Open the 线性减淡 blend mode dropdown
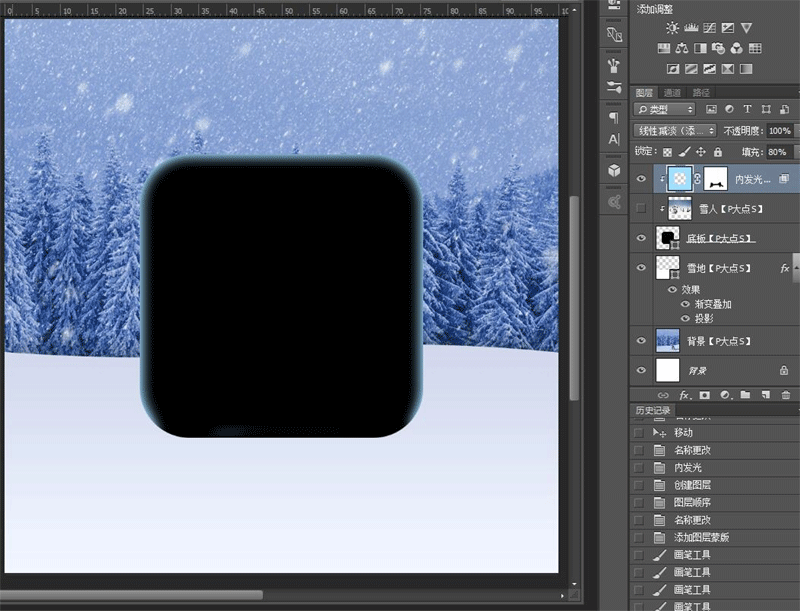Image resolution: width=800 pixels, height=611 pixels. (x=674, y=130)
